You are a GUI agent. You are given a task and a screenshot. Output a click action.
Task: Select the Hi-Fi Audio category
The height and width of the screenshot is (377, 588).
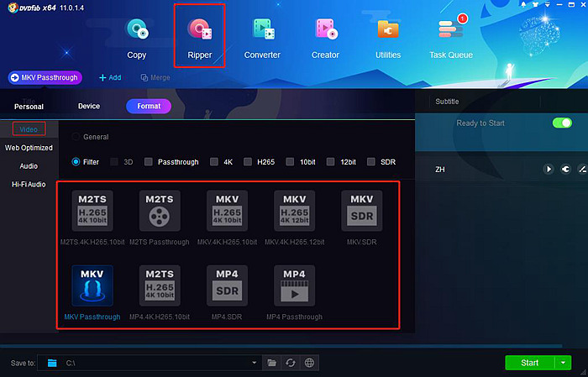29,185
